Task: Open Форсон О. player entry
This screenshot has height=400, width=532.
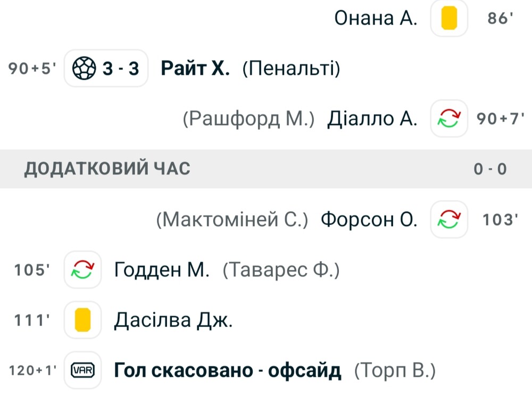Action: 369,220
